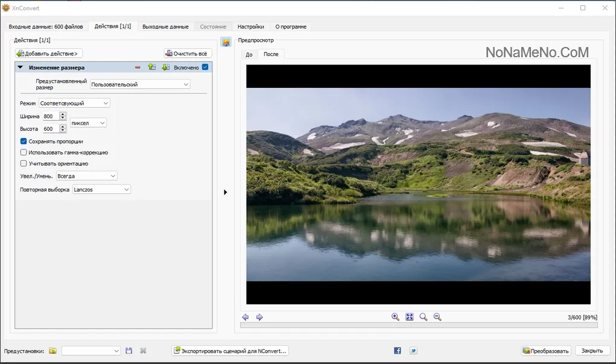Collapse the Изменение размера action triangle
This screenshot has height=364, width=616.
click(21, 67)
